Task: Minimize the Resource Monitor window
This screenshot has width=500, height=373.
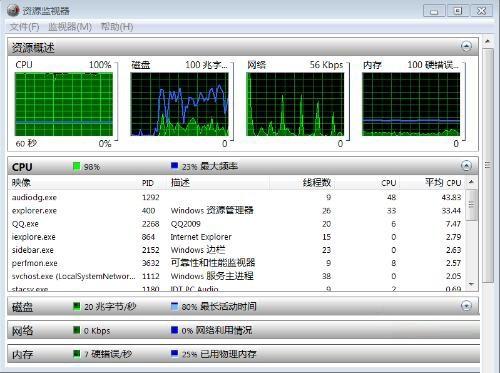Action: coord(434,10)
